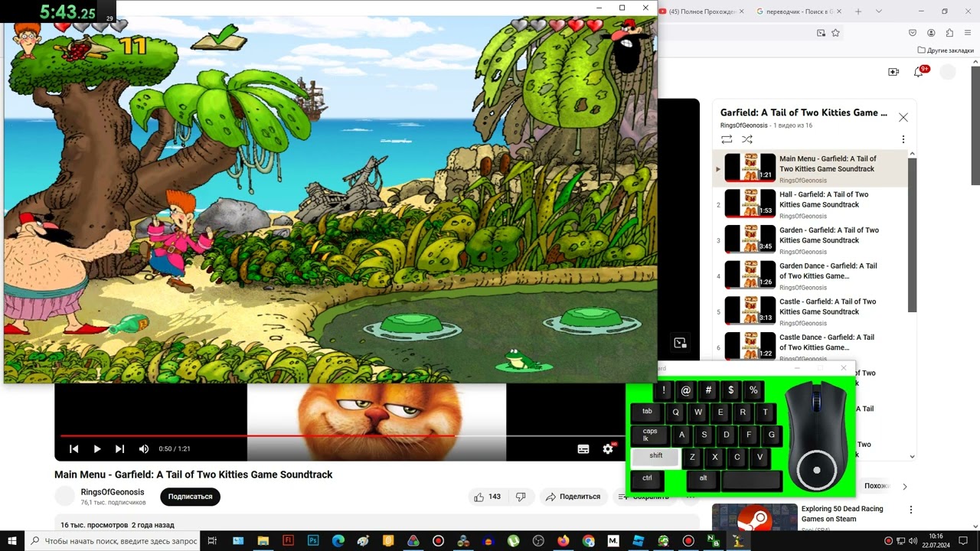
Task: Play the Hall soundtrack from playlist
Action: (x=810, y=204)
